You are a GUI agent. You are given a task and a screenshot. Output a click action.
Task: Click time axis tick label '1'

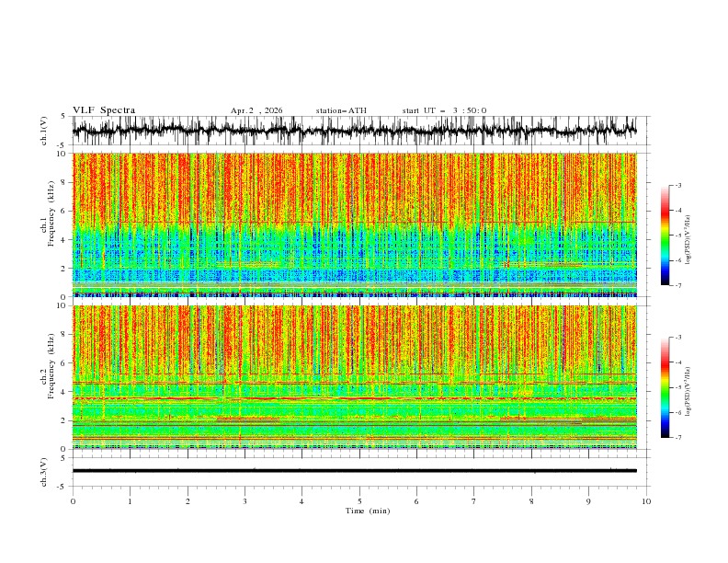pyautogui.click(x=131, y=501)
